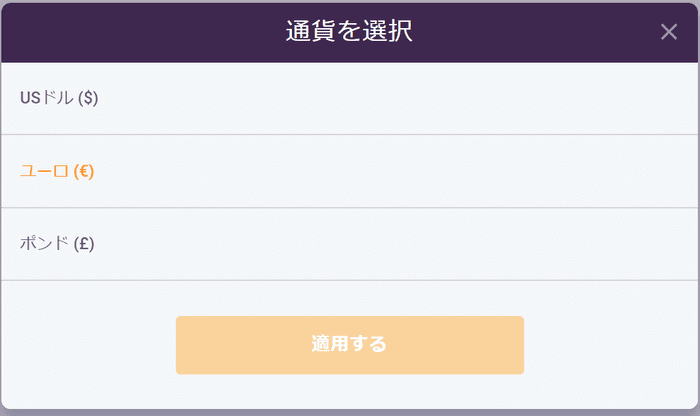Click blank area left of 適用する button
The height and width of the screenshot is (416, 700).
pos(90,345)
